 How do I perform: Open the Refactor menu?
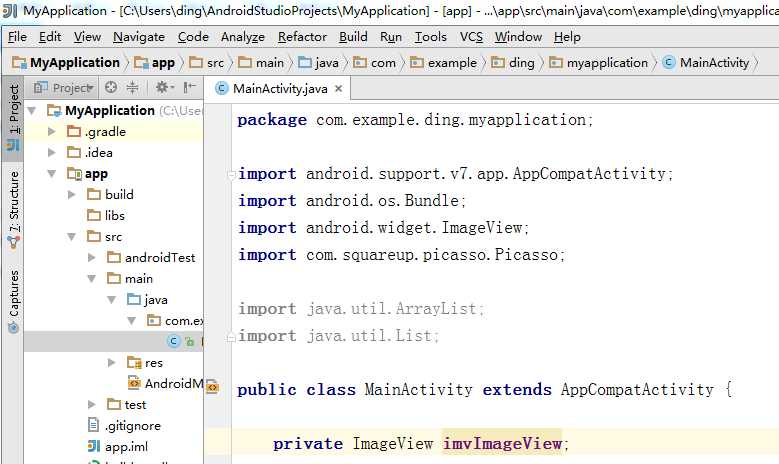click(302, 37)
